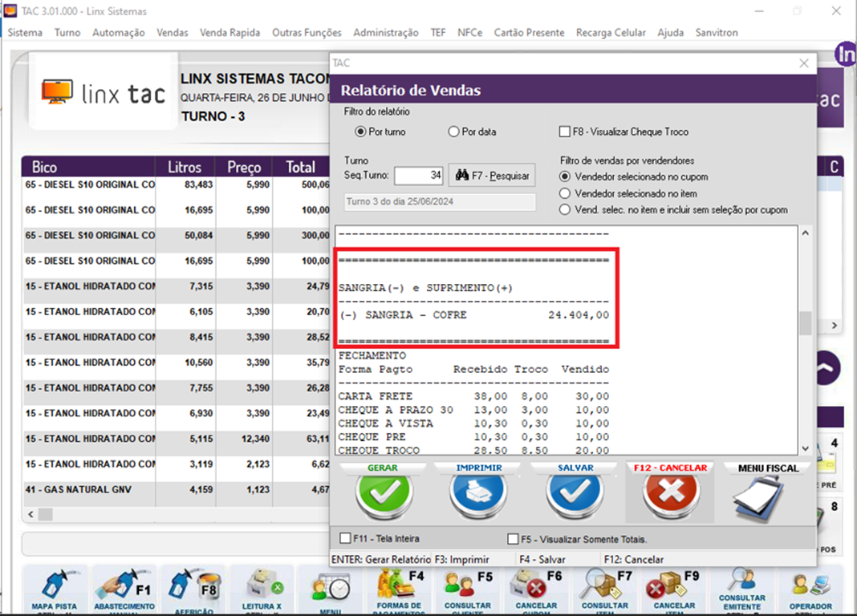Click the binoculars F7 Pesquisar button

point(492,176)
